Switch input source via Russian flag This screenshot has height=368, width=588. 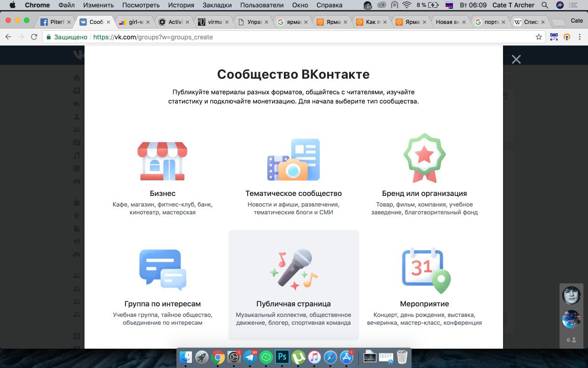[x=450, y=5]
